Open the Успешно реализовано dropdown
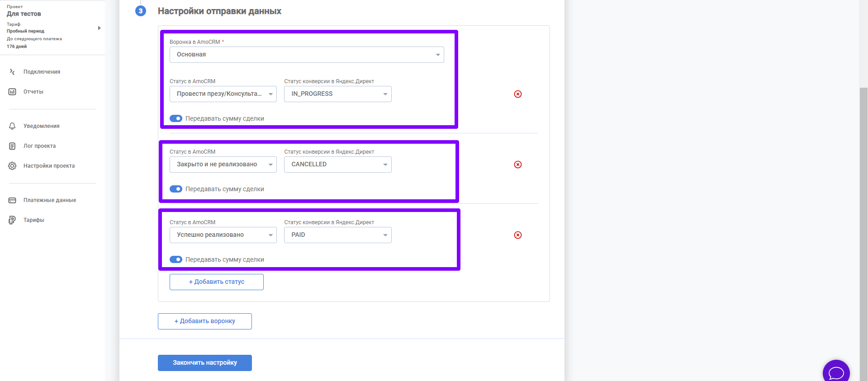The image size is (868, 381). [x=223, y=235]
